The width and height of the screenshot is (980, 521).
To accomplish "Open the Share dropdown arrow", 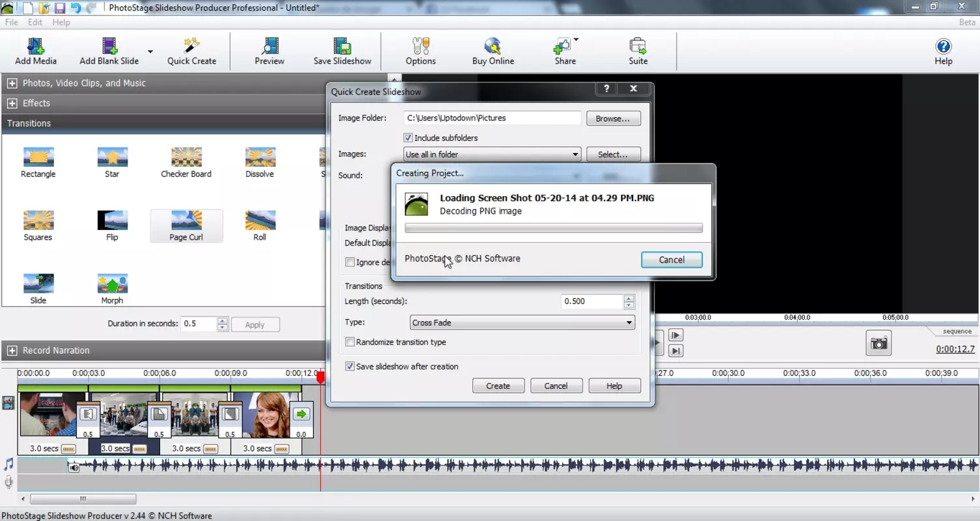I will (576, 40).
